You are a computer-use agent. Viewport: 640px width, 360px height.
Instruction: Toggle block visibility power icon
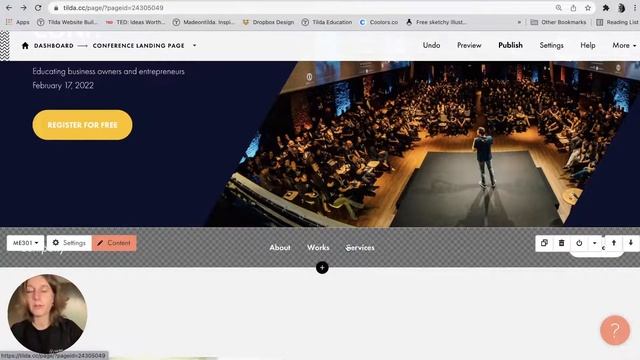tap(579, 243)
